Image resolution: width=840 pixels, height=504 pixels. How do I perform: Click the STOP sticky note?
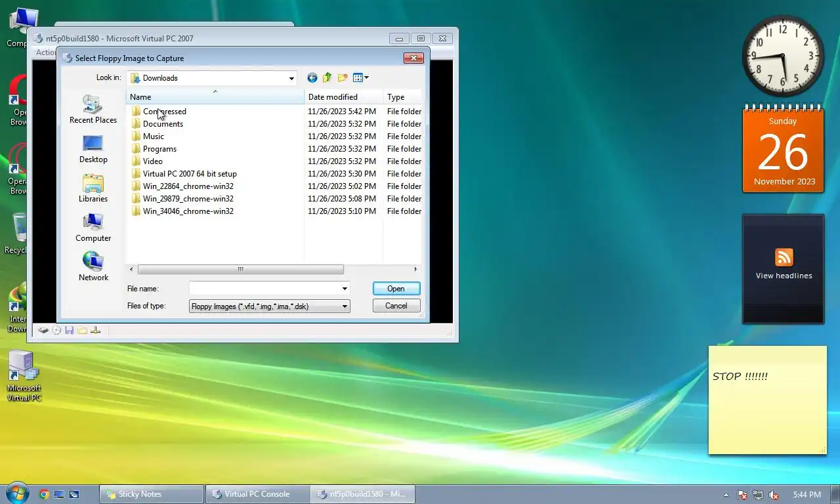(768, 400)
